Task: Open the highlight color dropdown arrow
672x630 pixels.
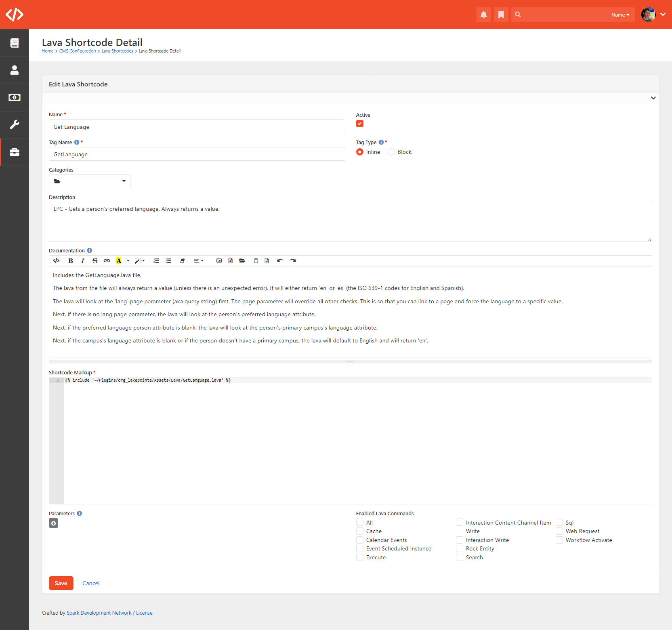Action: [x=128, y=261]
